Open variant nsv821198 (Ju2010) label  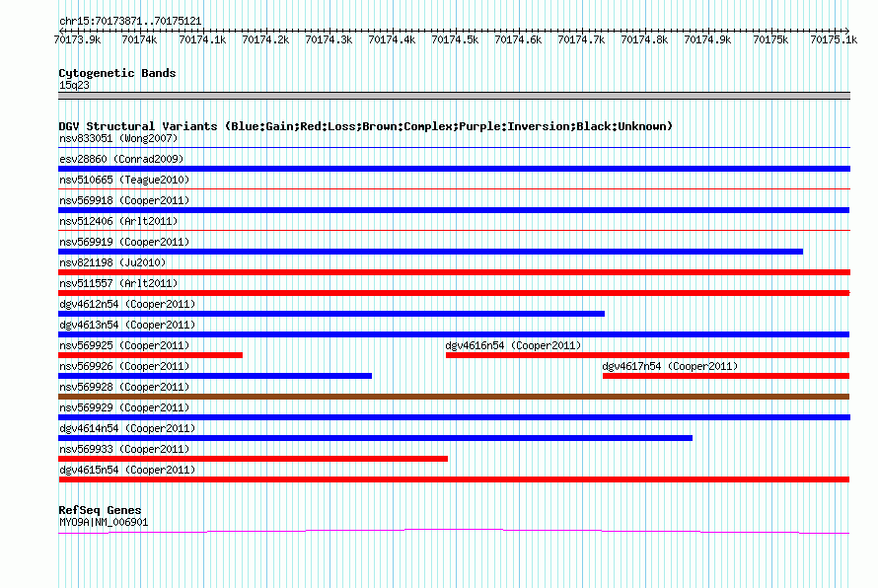click(x=112, y=262)
